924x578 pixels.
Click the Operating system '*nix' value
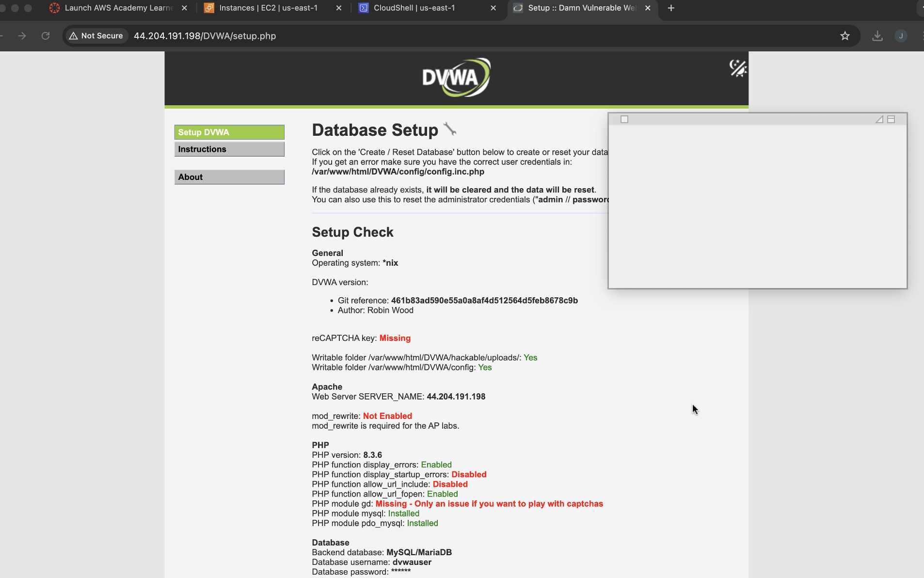click(390, 263)
